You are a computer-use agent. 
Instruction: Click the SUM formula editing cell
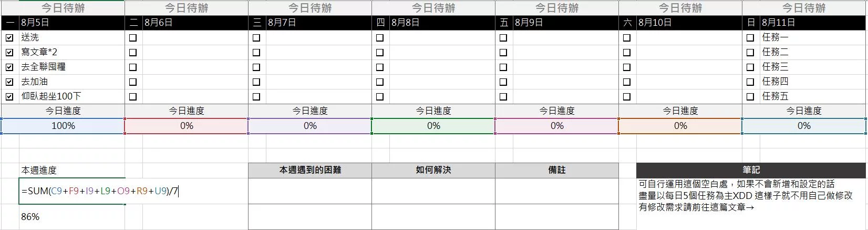(x=72, y=191)
